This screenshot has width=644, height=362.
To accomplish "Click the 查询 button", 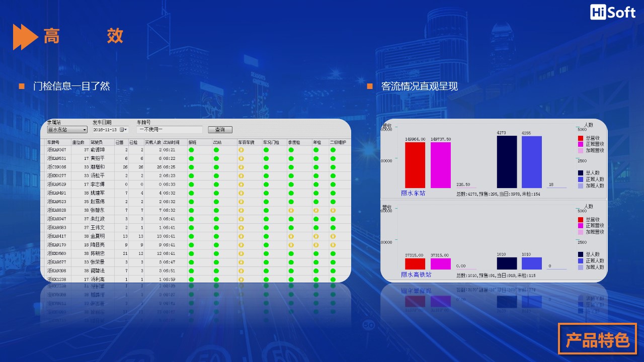I will [x=220, y=130].
